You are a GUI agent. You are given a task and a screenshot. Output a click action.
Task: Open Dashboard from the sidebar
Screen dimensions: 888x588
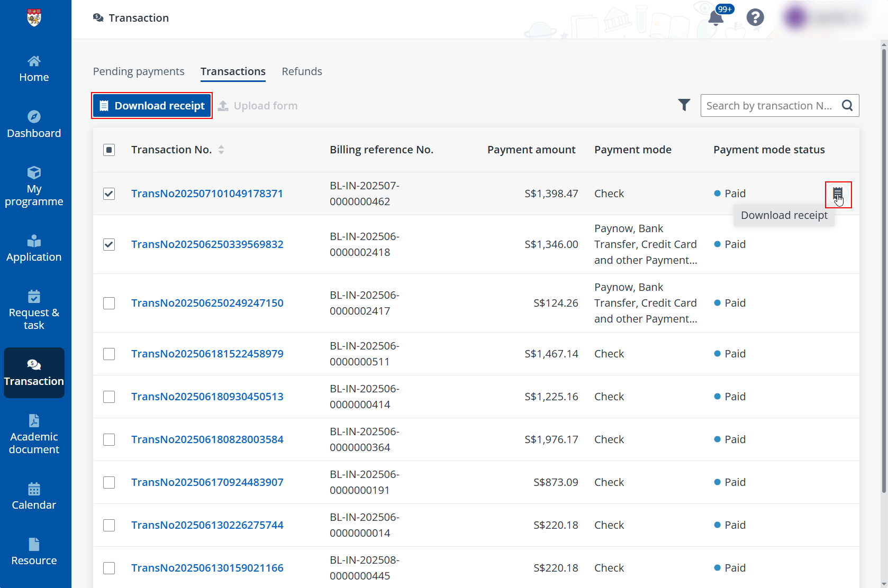[34, 125]
